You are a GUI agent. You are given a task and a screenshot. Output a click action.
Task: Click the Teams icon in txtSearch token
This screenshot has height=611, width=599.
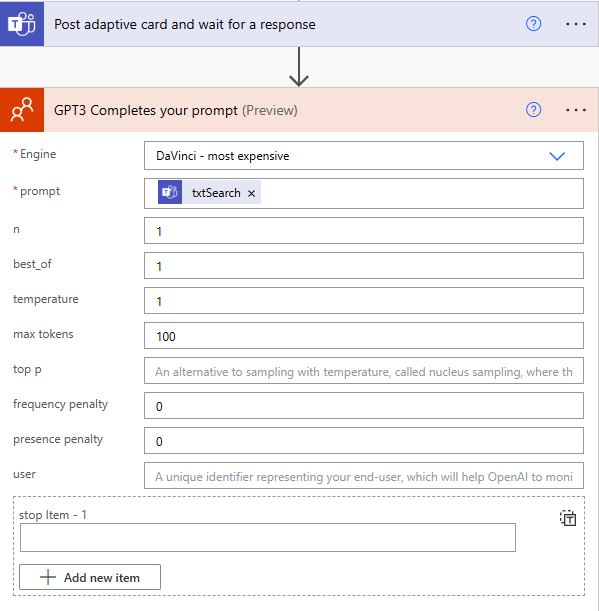(x=170, y=192)
